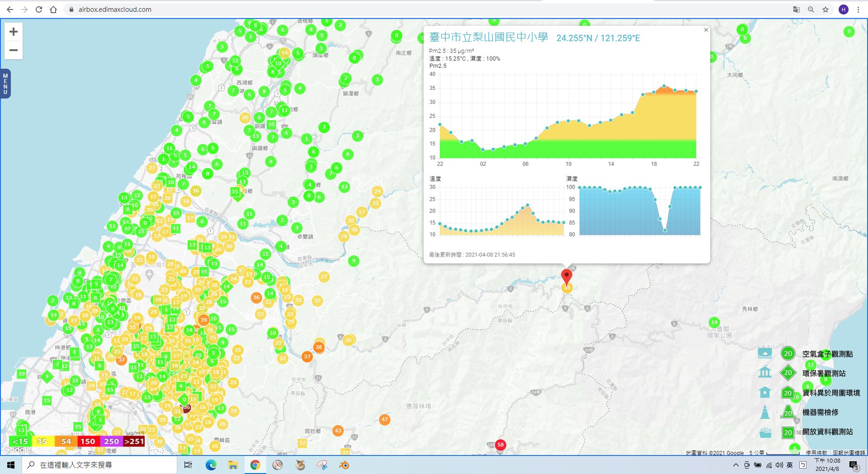This screenshot has width=868, height=474.
Task: Select green 0 marker near 南庄鄉
Action: click(396, 35)
